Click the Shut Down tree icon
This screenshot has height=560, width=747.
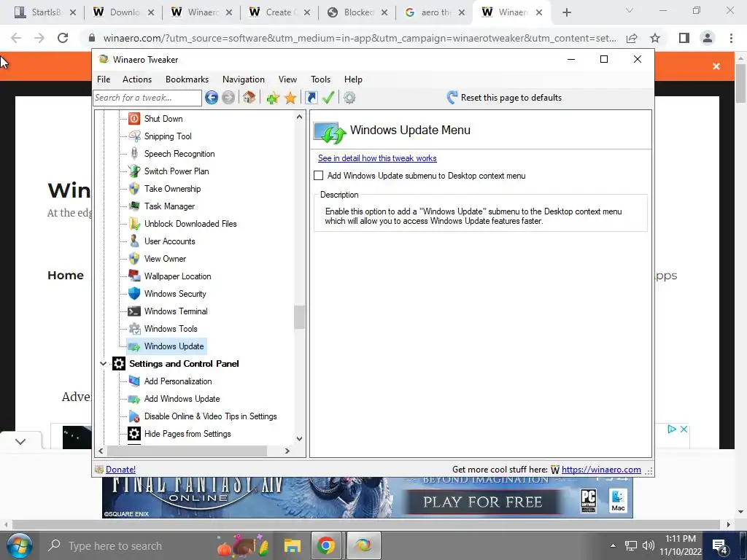134,119
